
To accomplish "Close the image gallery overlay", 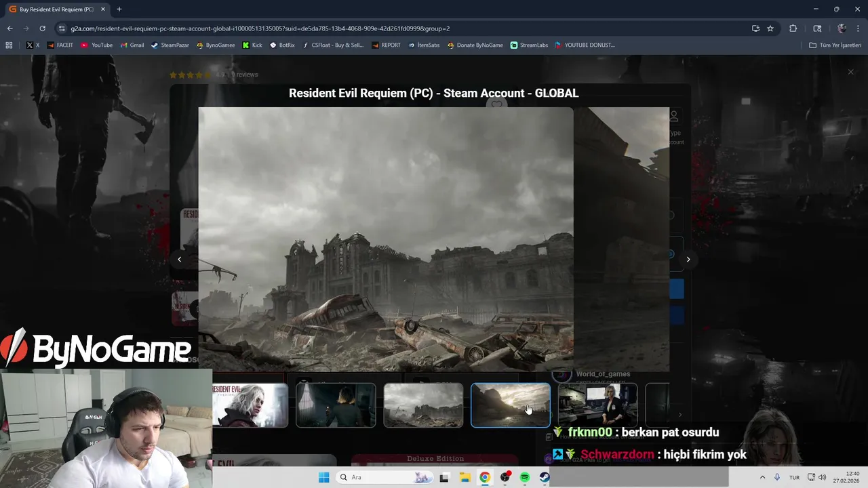I will [x=850, y=72].
